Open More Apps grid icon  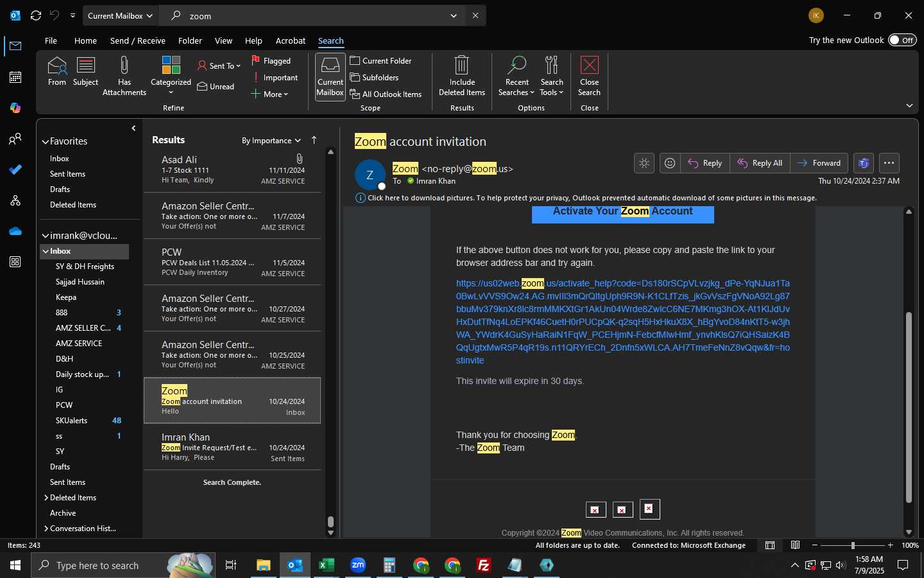(15, 262)
